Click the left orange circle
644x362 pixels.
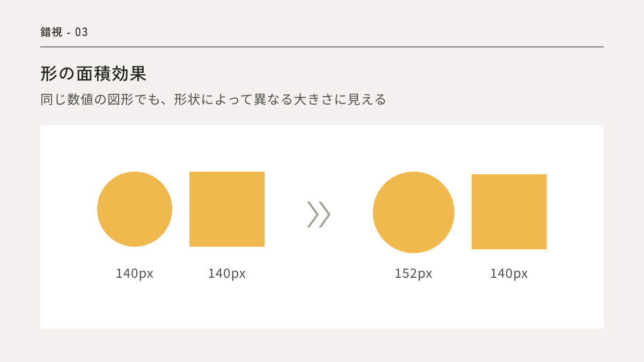click(135, 209)
